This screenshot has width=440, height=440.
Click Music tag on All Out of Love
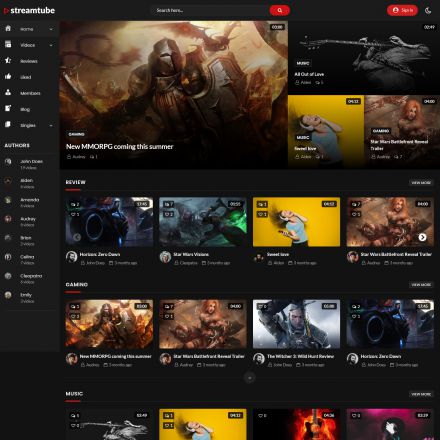click(x=303, y=63)
